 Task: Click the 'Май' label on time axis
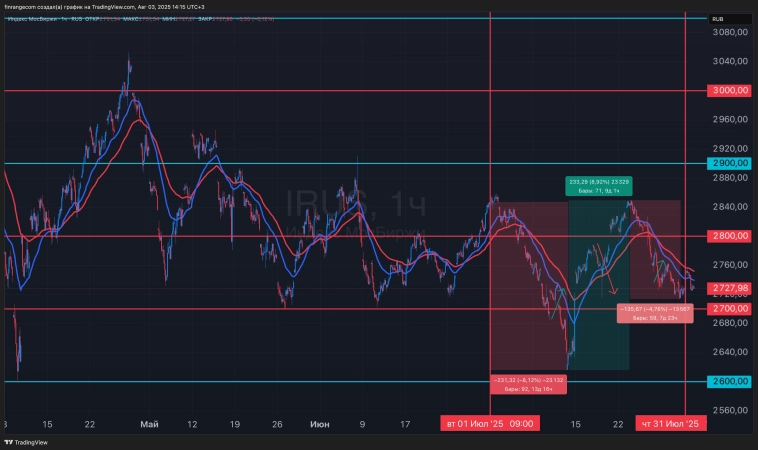[149, 424]
